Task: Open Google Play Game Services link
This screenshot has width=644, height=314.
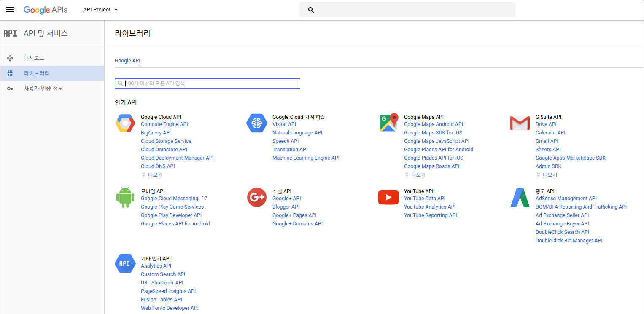Action: click(x=172, y=207)
